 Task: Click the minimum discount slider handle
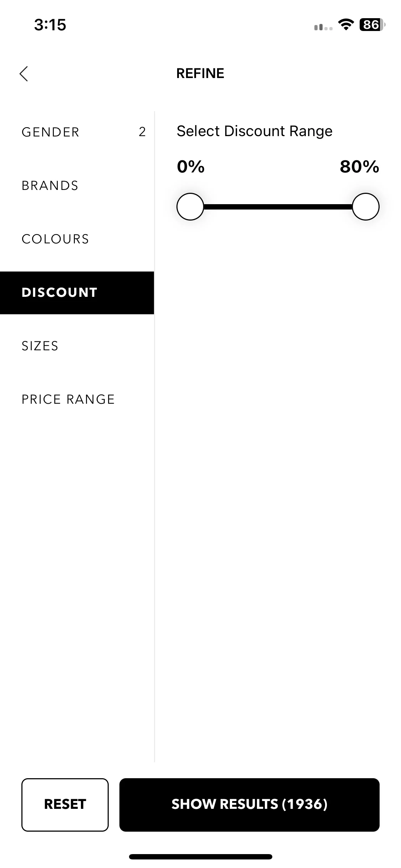tap(190, 207)
